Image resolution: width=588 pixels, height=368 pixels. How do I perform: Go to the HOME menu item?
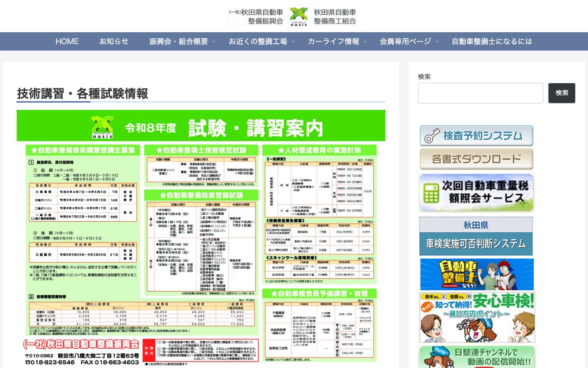point(67,41)
